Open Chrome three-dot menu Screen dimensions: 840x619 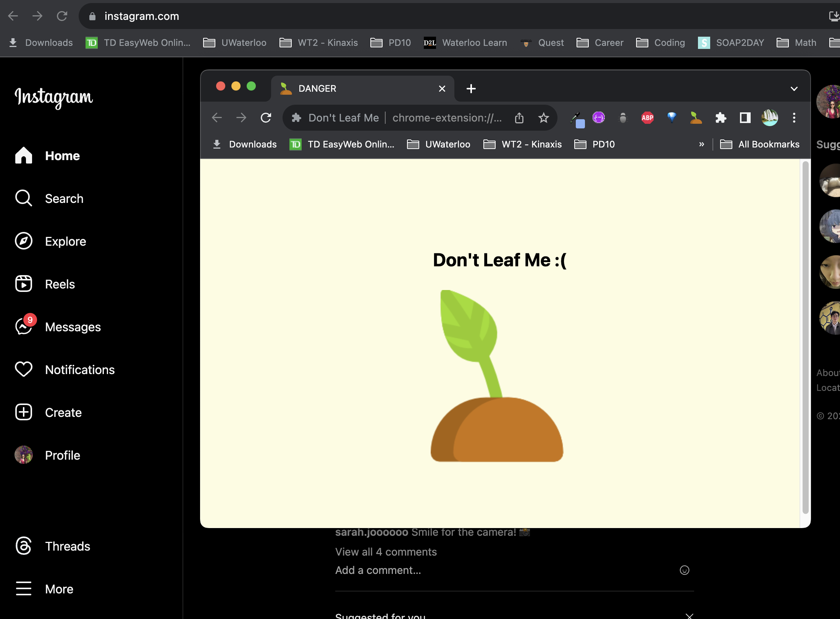tap(794, 118)
